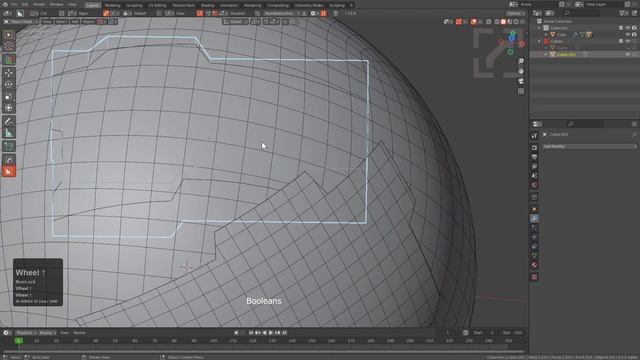Image resolution: width=640 pixels, height=360 pixels.
Task: Open the Keying dropdown in timeline
Action: click(x=47, y=333)
